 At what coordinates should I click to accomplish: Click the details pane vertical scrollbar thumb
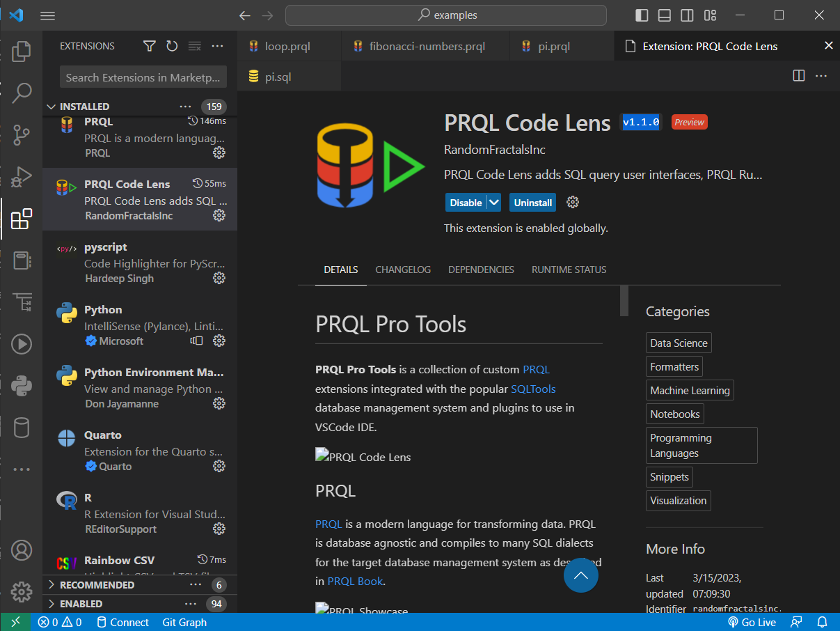(624, 300)
